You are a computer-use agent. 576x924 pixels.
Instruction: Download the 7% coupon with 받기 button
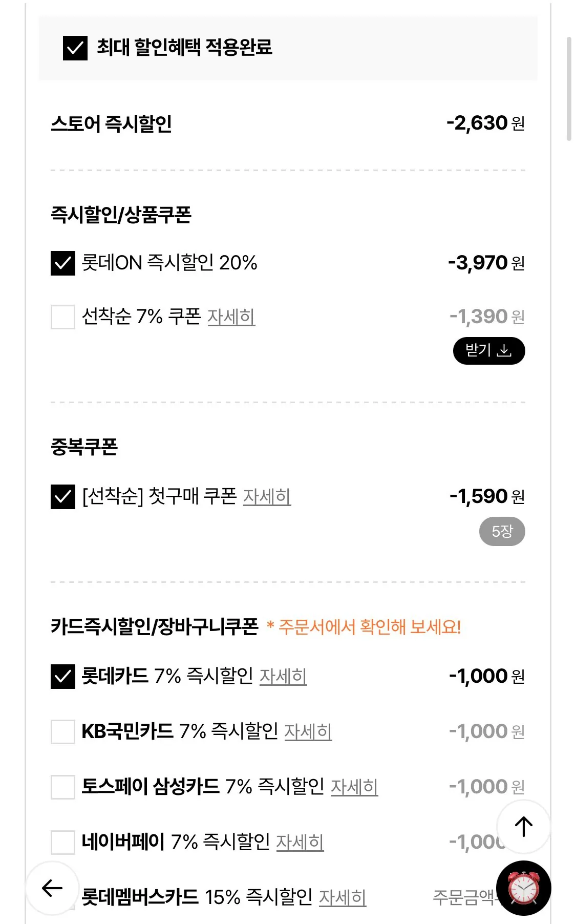coord(489,351)
